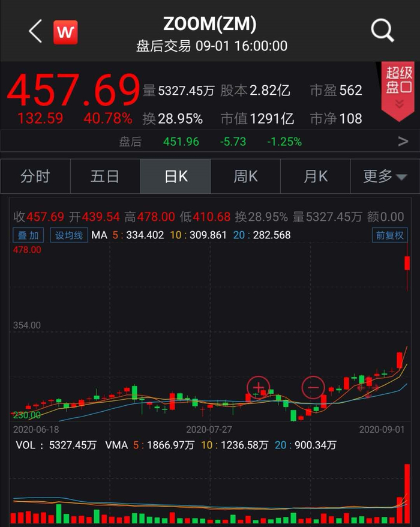Zoom in chart with plus circle

coord(258,388)
